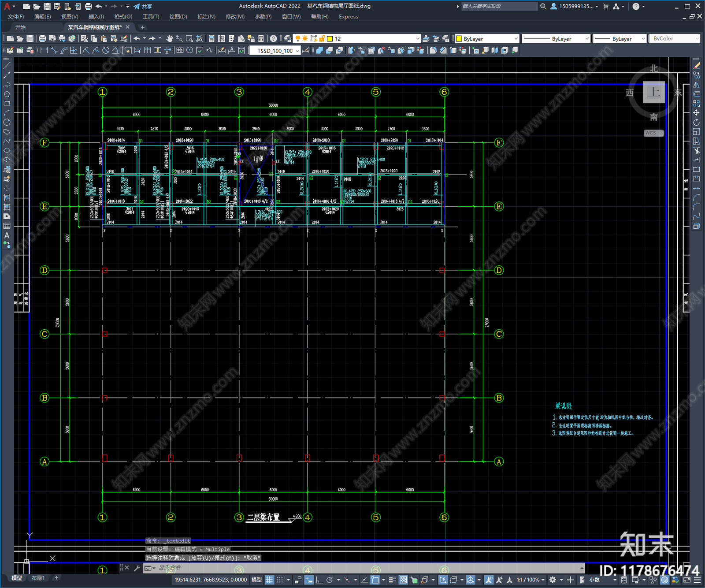The height and width of the screenshot is (588, 705).
Task: Click the workspace settings gear icon
Action: coord(553,580)
